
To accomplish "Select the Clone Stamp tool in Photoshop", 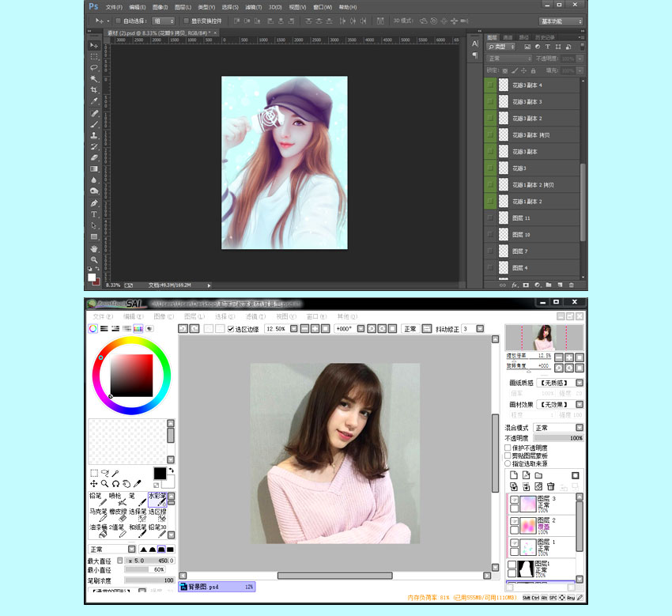I will click(x=94, y=135).
